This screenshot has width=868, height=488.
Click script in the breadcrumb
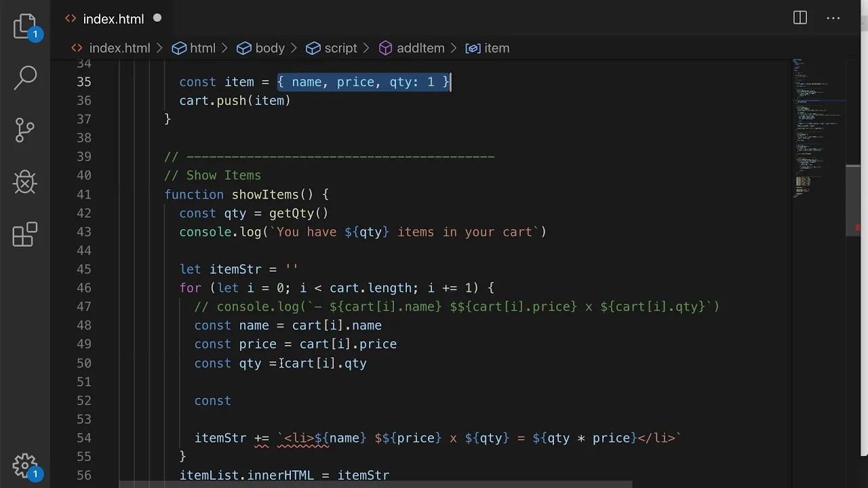[340, 48]
